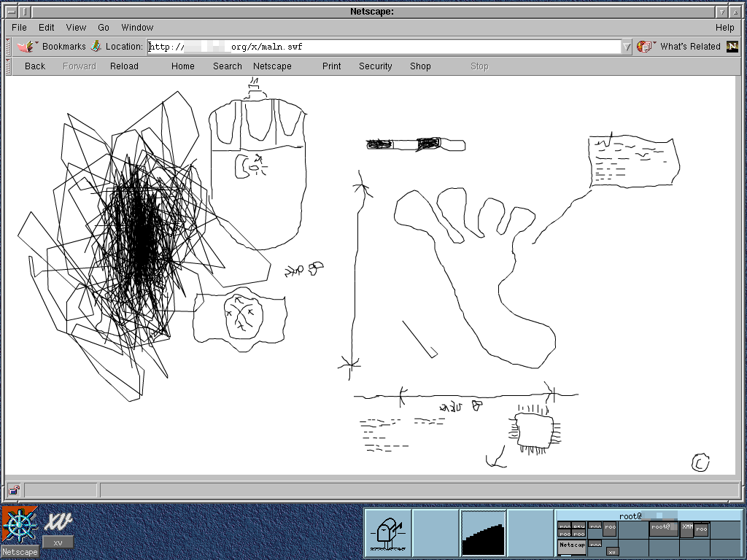This screenshot has height=560, width=747.
Task: Print the current page
Action: coord(332,66)
